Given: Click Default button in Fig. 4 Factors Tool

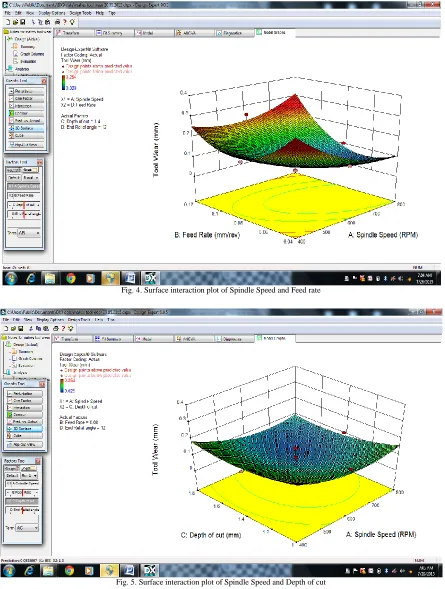Looking at the screenshot, I should [x=14, y=178].
